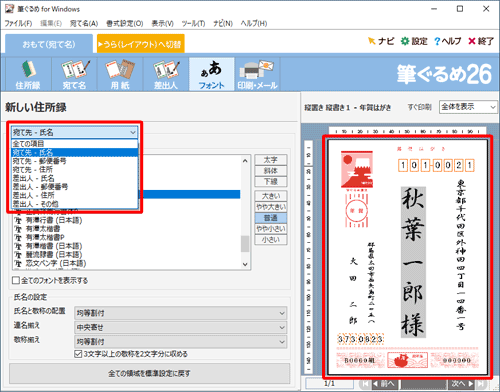500x392 pixels.
Task: Select font size やや大きい
Action: click(271, 207)
